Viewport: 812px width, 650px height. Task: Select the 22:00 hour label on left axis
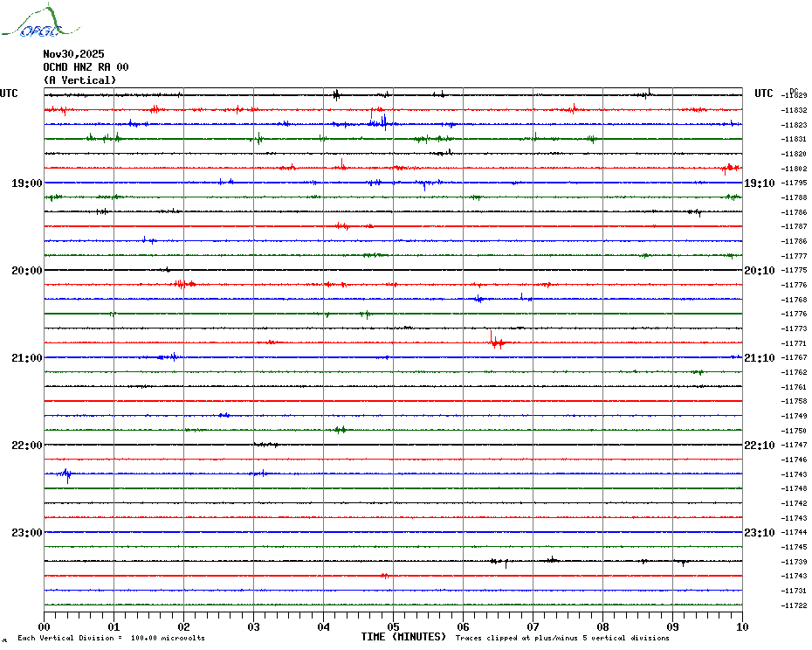click(x=26, y=446)
